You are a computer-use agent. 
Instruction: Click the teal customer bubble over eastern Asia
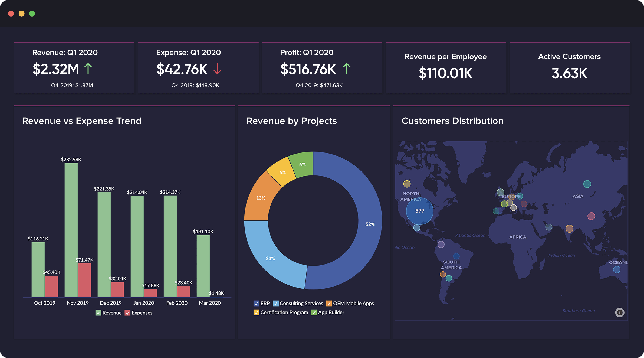[x=587, y=184]
